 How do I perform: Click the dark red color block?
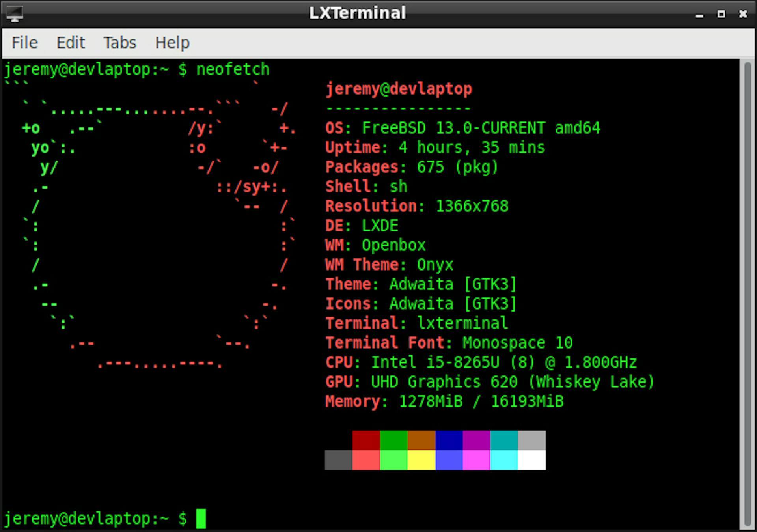click(366, 440)
